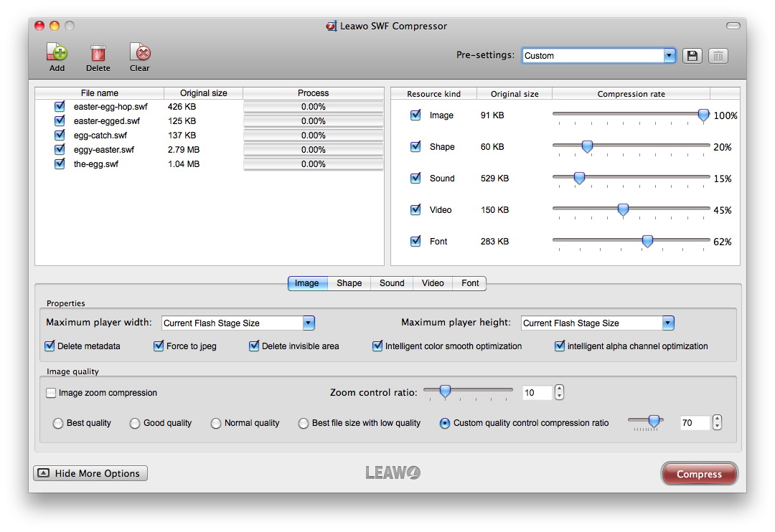Uncheck the-egg.swf file checkbox
Screen dimensions: 775x532
[60, 163]
